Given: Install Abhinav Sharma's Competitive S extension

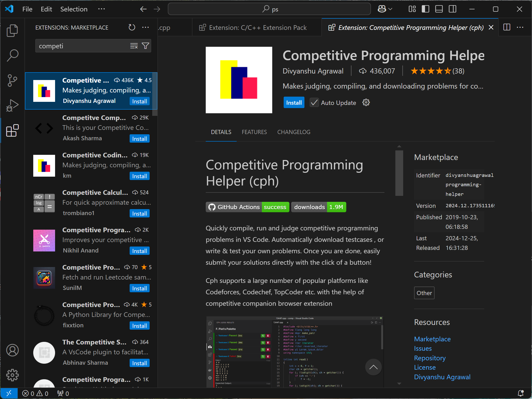Looking at the screenshot, I should 139,363.
